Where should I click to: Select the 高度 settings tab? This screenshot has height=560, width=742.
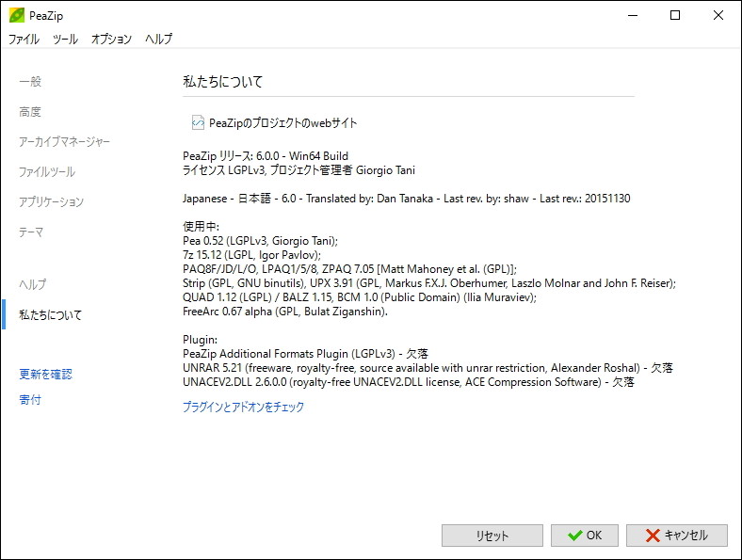tap(30, 112)
